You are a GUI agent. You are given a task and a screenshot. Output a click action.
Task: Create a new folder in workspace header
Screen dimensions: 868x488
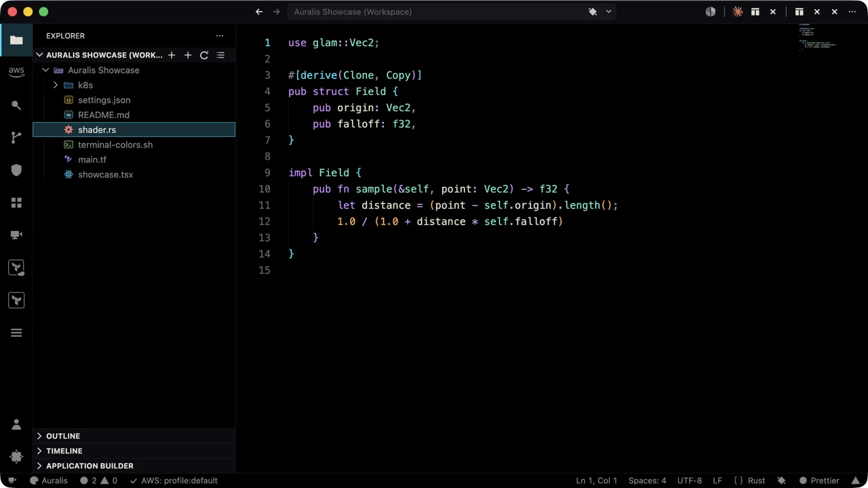coord(188,55)
